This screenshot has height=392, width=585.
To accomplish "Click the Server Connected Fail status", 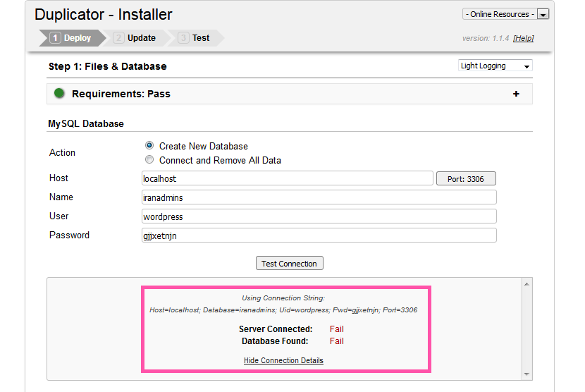I will pos(336,329).
